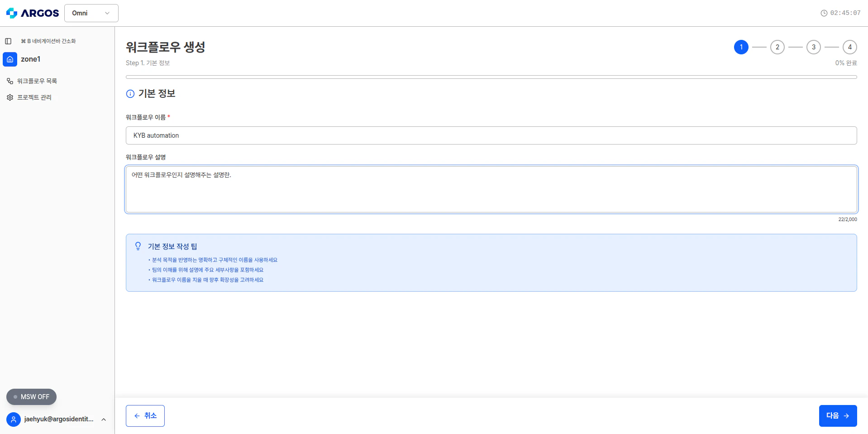868x434 pixels.
Task: Click the 02:45:07 timer text
Action: click(x=845, y=13)
